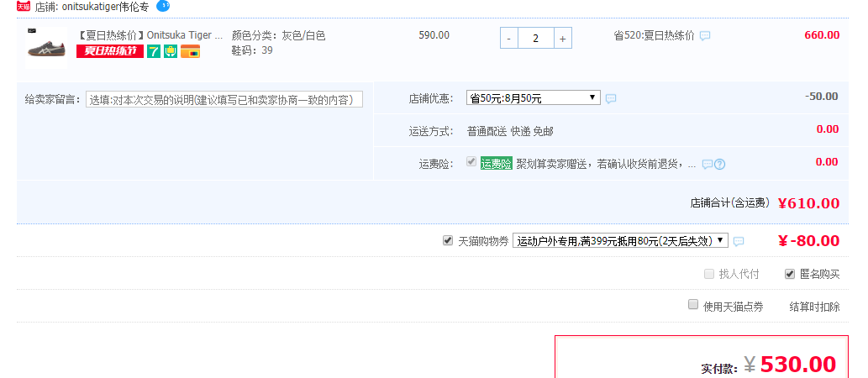Viewport: 868px width, 378px height.
Task: Click the Tmall logo beside shop name
Action: pos(24,6)
